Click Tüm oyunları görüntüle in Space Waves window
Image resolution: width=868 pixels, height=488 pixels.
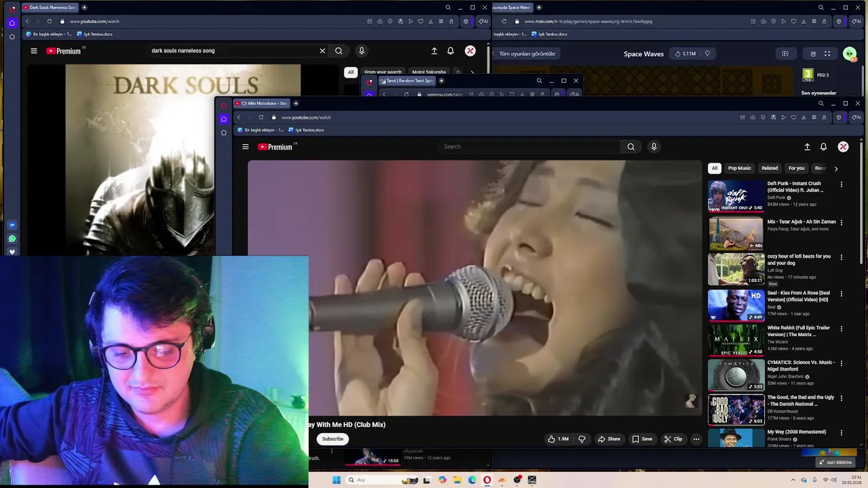(527, 54)
